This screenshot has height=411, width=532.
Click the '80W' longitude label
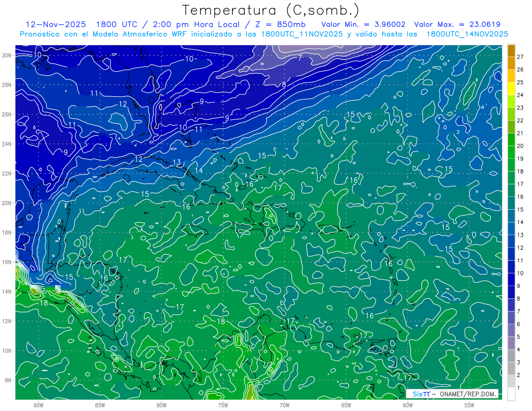[x=161, y=405]
